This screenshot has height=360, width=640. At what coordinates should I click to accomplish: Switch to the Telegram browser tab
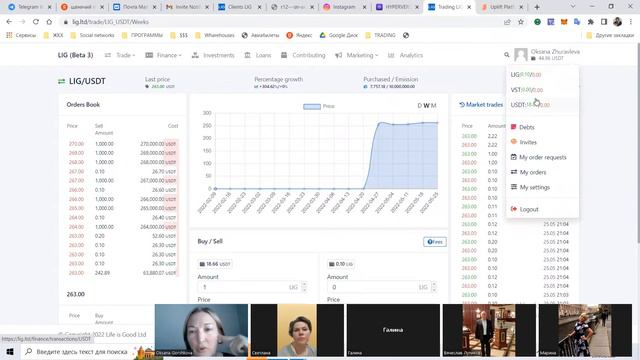coord(29,7)
